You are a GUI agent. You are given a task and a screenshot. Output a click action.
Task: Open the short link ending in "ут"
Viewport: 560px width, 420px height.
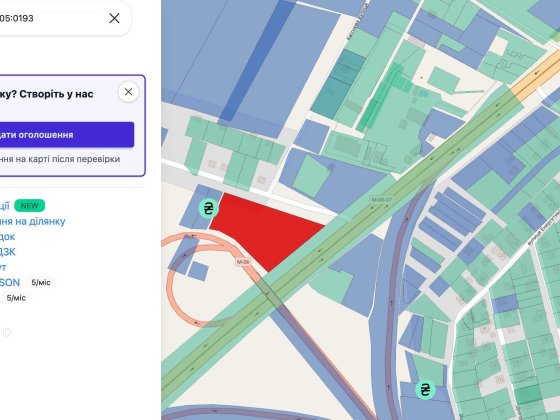click(3, 267)
